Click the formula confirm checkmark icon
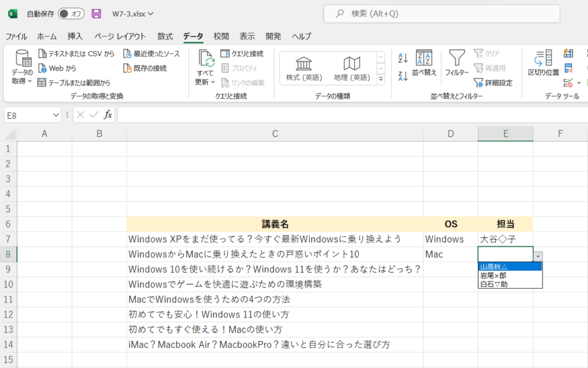This screenshot has height=368, width=588. pos(94,114)
